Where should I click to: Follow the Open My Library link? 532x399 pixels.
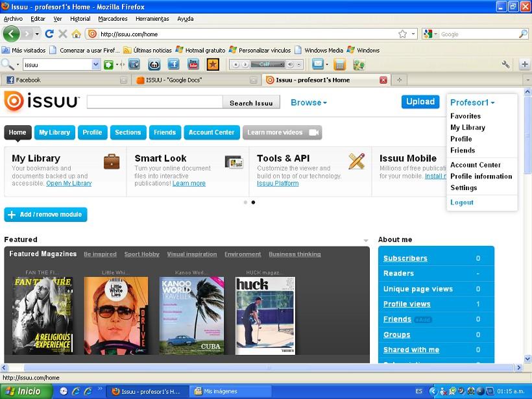point(69,183)
